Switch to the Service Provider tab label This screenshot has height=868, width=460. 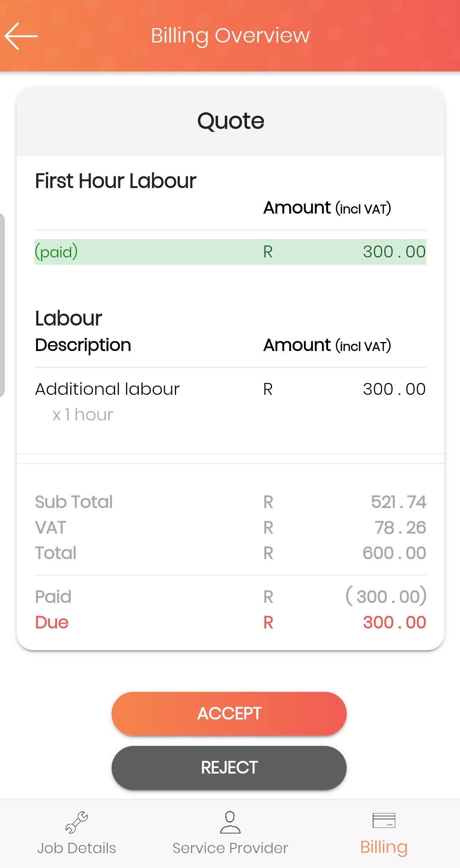[230, 848]
